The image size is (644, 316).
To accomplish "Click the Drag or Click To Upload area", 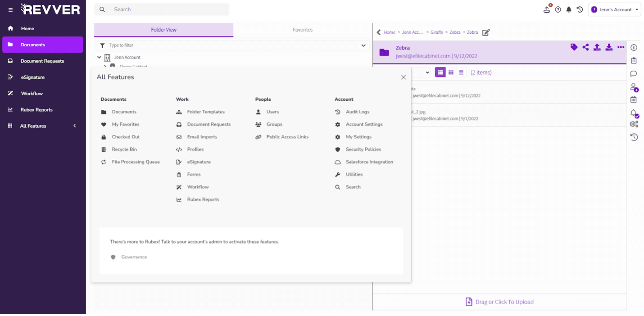I will pyautogui.click(x=499, y=302).
